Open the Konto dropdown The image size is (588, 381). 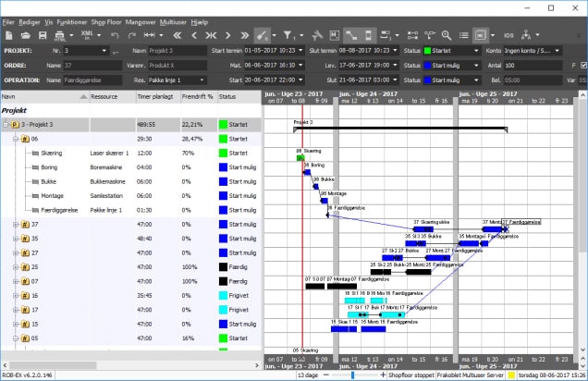click(557, 51)
